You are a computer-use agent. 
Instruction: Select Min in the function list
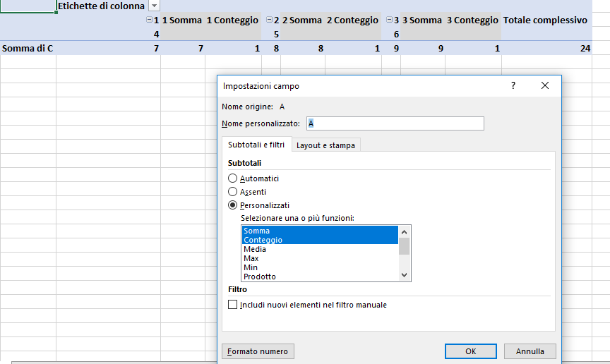coord(320,267)
